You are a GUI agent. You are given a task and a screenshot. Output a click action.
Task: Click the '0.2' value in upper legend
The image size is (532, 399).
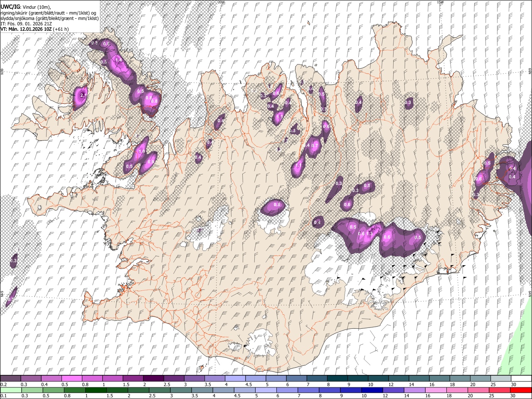point(4,384)
